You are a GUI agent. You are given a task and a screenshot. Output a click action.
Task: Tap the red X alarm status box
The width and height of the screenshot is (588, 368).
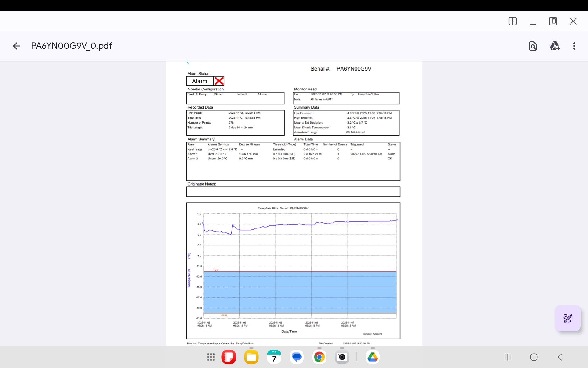(x=219, y=81)
